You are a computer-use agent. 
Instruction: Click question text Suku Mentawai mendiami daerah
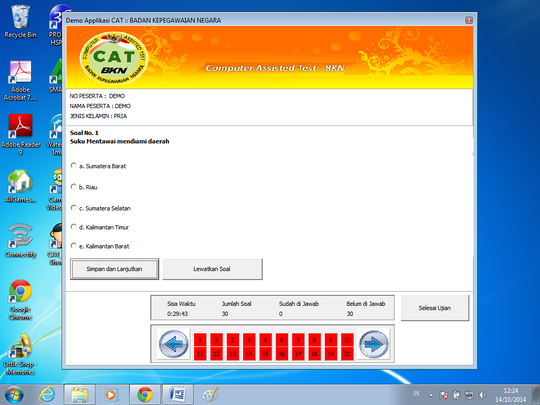pos(120,142)
